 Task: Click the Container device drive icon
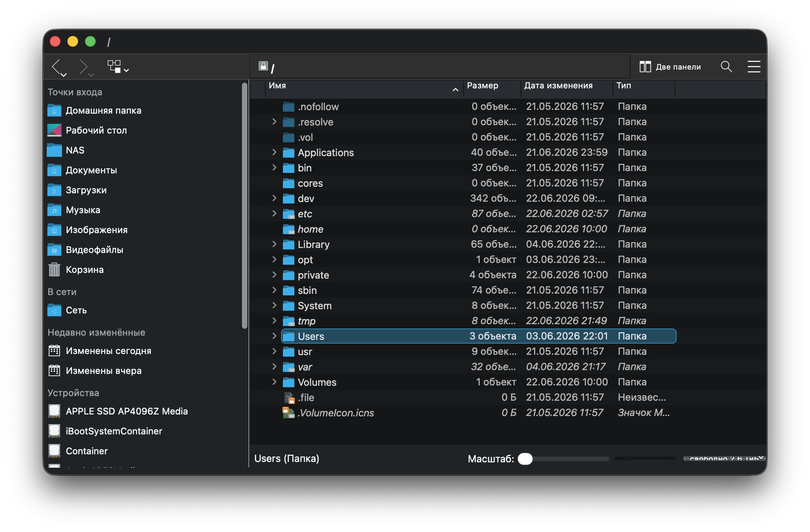click(54, 451)
